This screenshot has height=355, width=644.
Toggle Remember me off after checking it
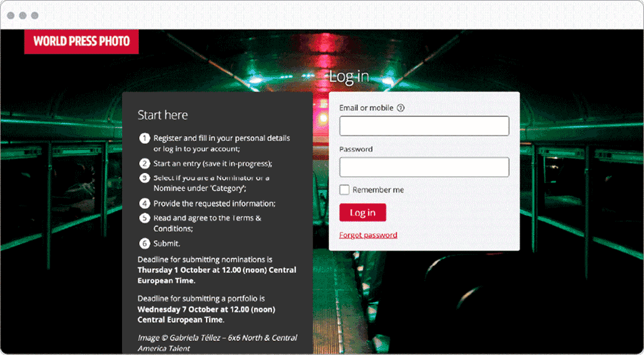click(x=344, y=190)
